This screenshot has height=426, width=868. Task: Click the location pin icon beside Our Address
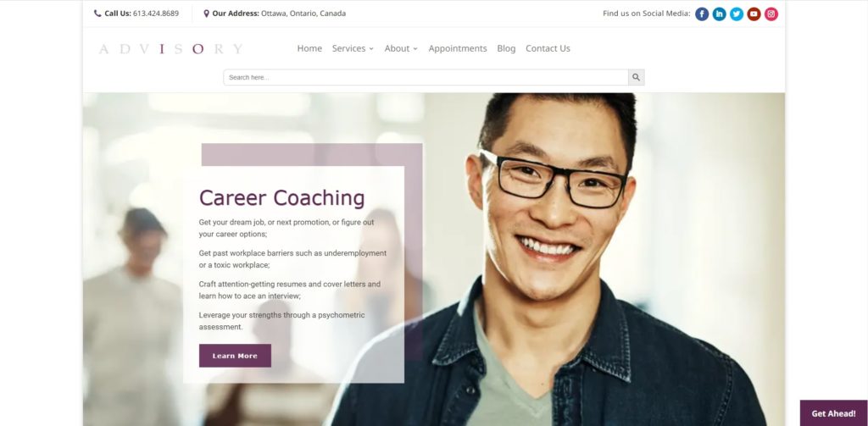[207, 14]
